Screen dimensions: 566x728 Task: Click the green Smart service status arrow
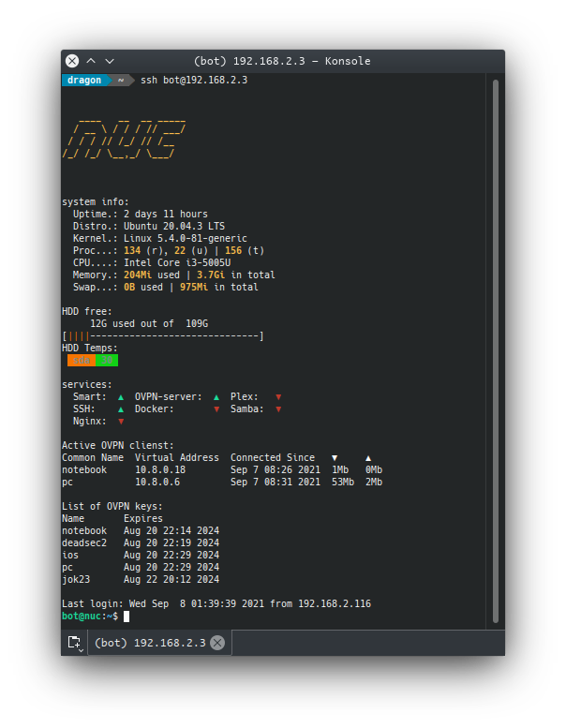tap(121, 397)
